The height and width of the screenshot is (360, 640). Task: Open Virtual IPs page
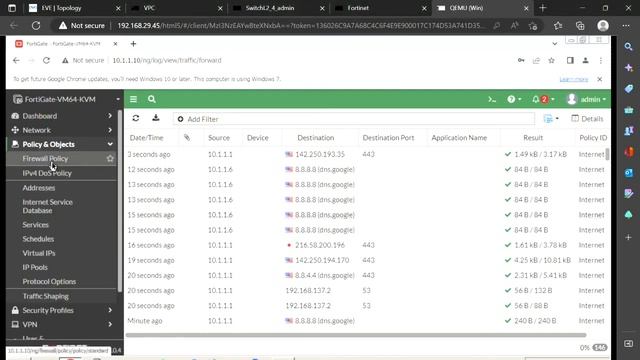(x=39, y=253)
